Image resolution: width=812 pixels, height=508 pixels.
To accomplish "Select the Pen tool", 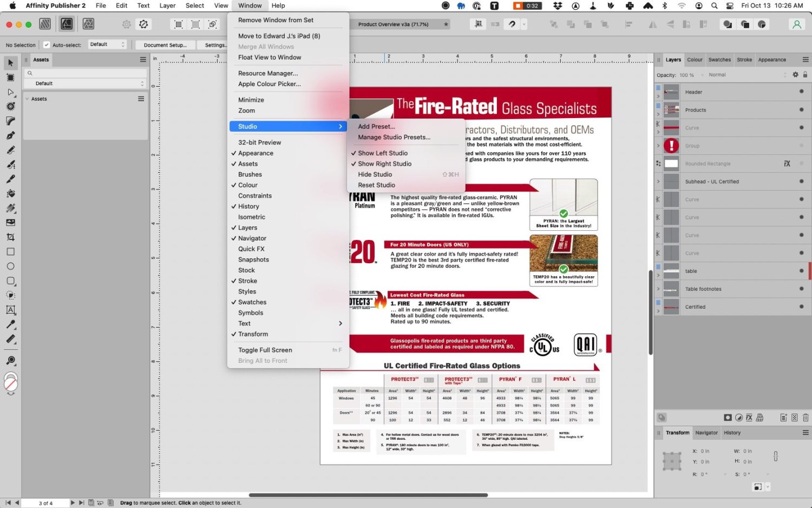I will point(10,135).
